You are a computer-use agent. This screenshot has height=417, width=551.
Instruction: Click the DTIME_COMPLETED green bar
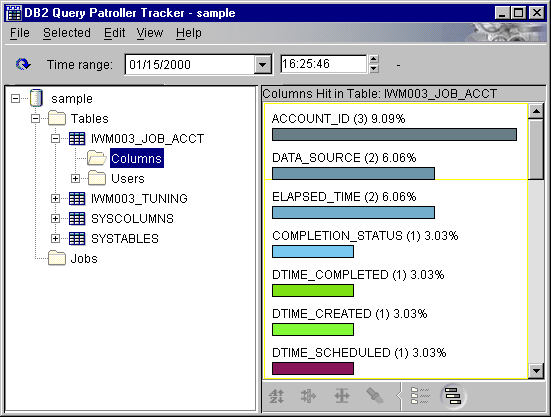pyautogui.click(x=313, y=291)
